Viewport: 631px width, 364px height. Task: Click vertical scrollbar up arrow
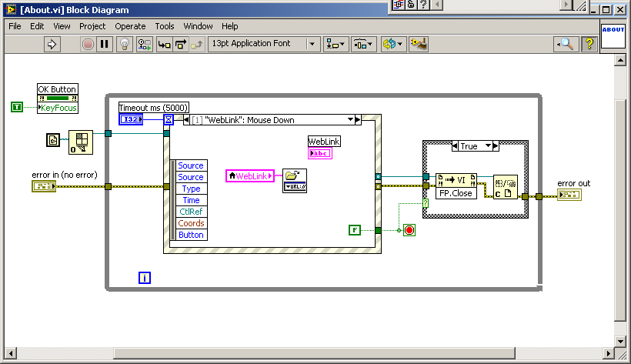click(x=620, y=61)
